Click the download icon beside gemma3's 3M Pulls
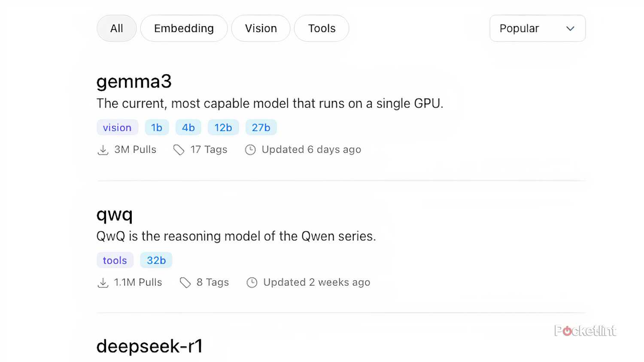This screenshot has width=644, height=362. coord(103,150)
